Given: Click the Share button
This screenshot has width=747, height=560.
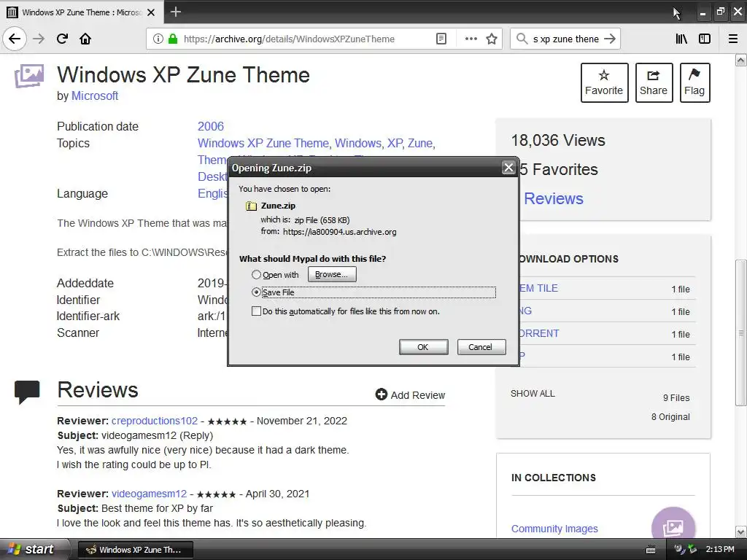Looking at the screenshot, I should tap(654, 82).
